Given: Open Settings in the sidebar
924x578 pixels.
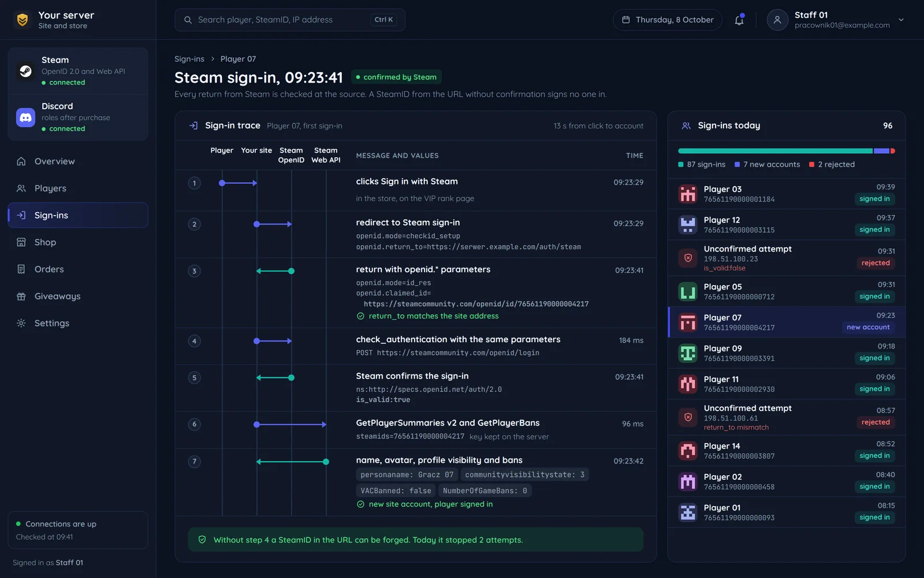Looking at the screenshot, I should point(78,323).
